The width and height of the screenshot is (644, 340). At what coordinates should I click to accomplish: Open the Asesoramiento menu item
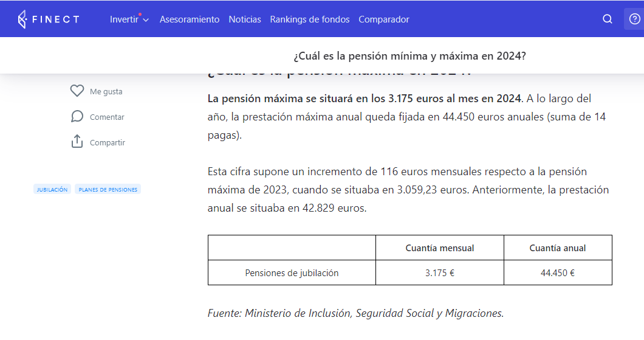[x=190, y=19]
